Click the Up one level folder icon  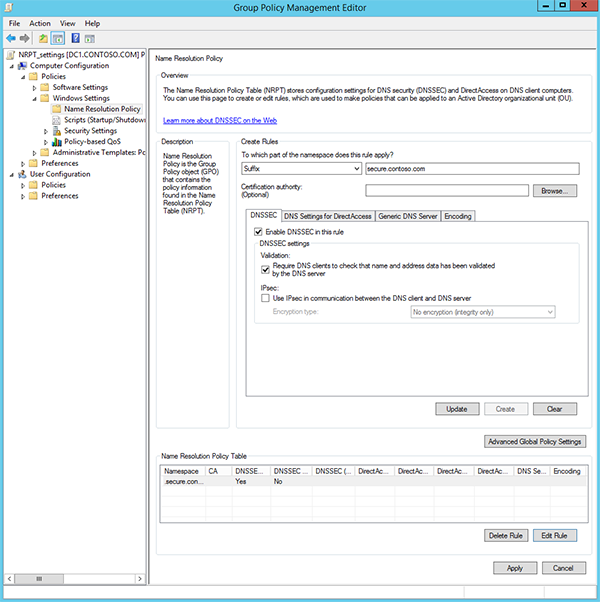44,38
